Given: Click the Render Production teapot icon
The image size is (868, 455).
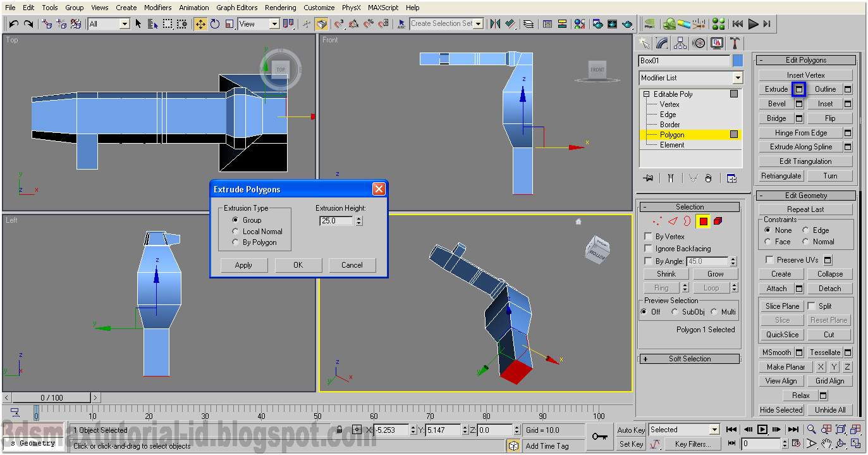Looking at the screenshot, I should point(628,23).
